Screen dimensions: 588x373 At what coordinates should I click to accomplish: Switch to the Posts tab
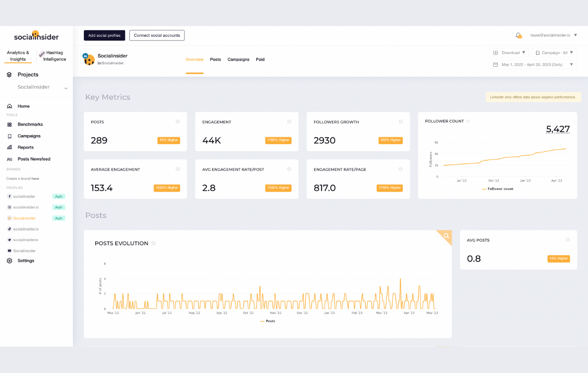(216, 60)
